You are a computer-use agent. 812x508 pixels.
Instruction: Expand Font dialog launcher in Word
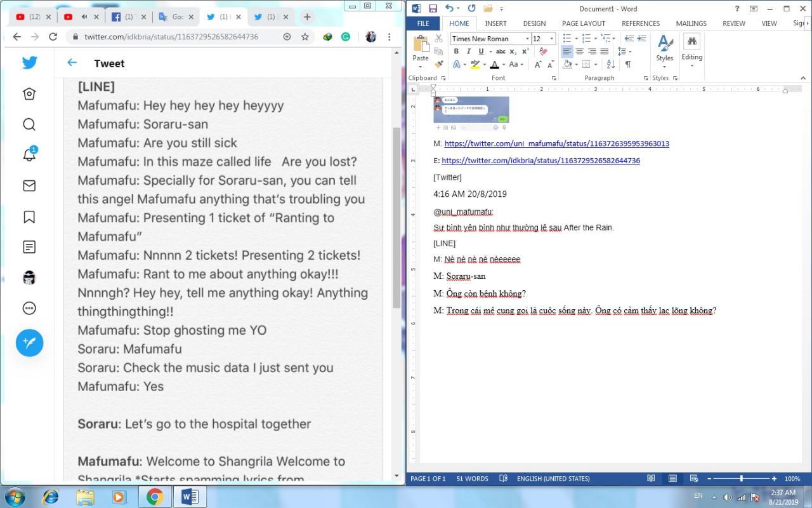tap(554, 78)
